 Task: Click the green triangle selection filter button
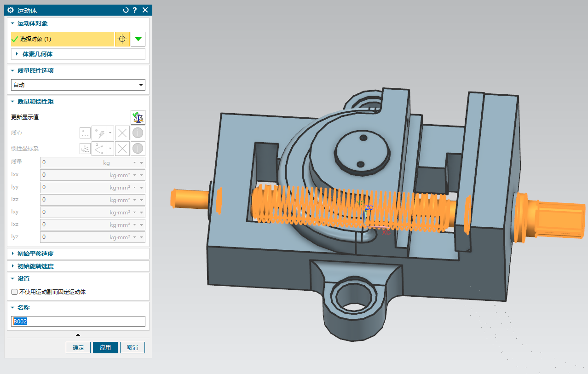coord(138,39)
